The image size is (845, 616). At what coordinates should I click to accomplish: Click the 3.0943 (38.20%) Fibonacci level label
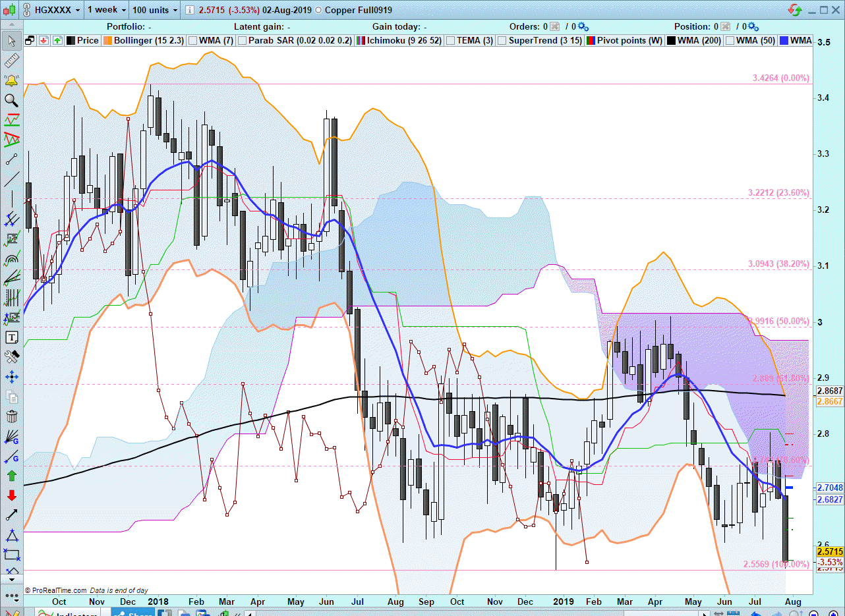click(x=778, y=264)
